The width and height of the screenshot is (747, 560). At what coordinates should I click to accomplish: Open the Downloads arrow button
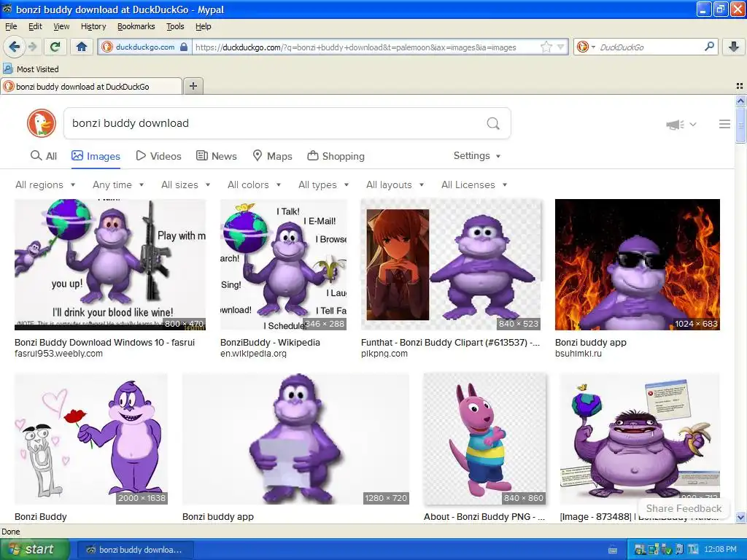click(734, 47)
